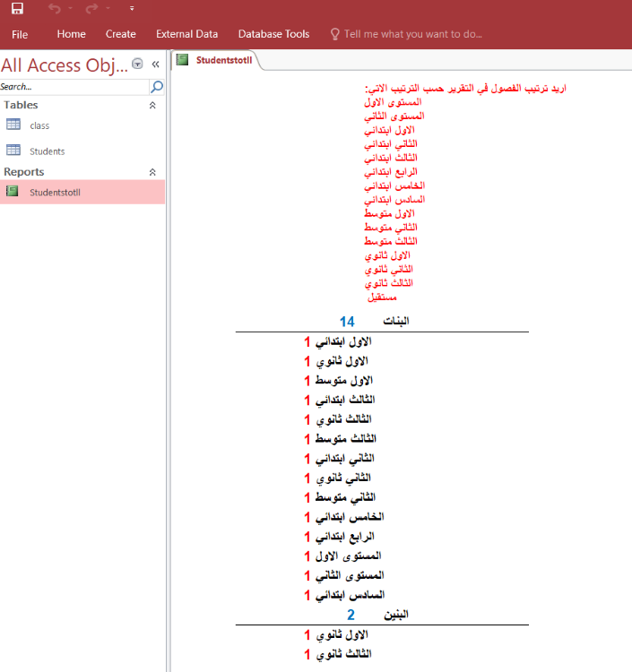
Task: Click the class table icon
Action: pos(13,125)
